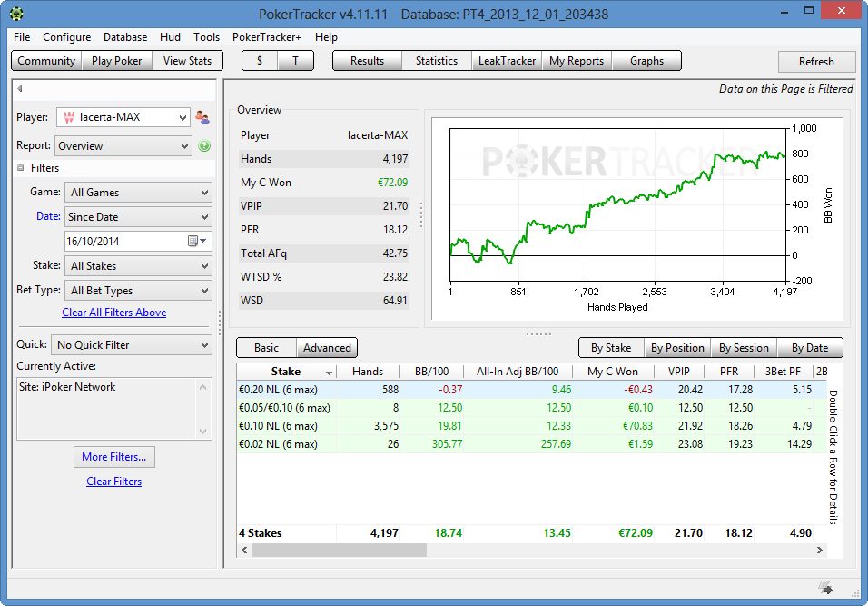Collapse the left sidebar arrow
Image resolution: width=868 pixels, height=606 pixels.
pos(20,89)
